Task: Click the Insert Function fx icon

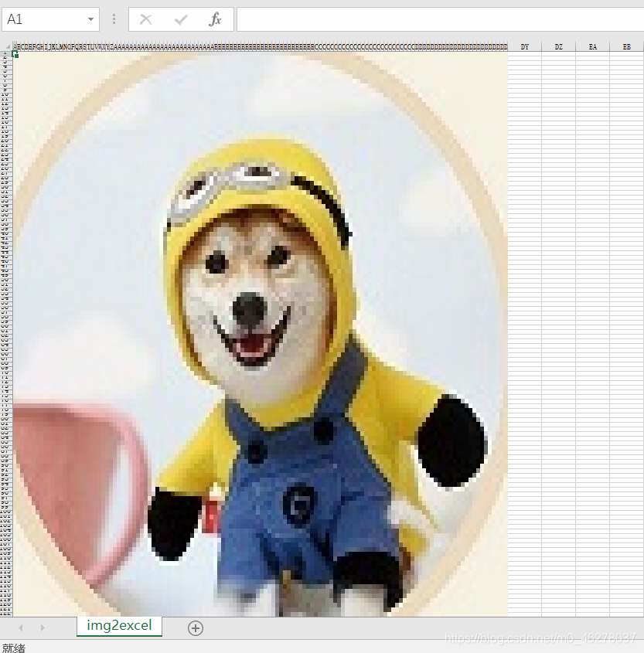Action: (216, 20)
